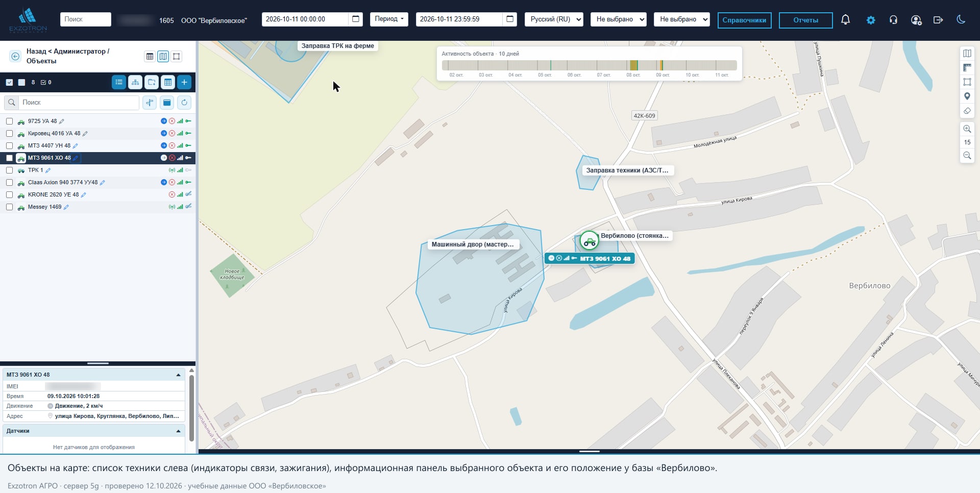Select the ruler measurement tool
This screenshot has height=493, width=980.
click(967, 68)
